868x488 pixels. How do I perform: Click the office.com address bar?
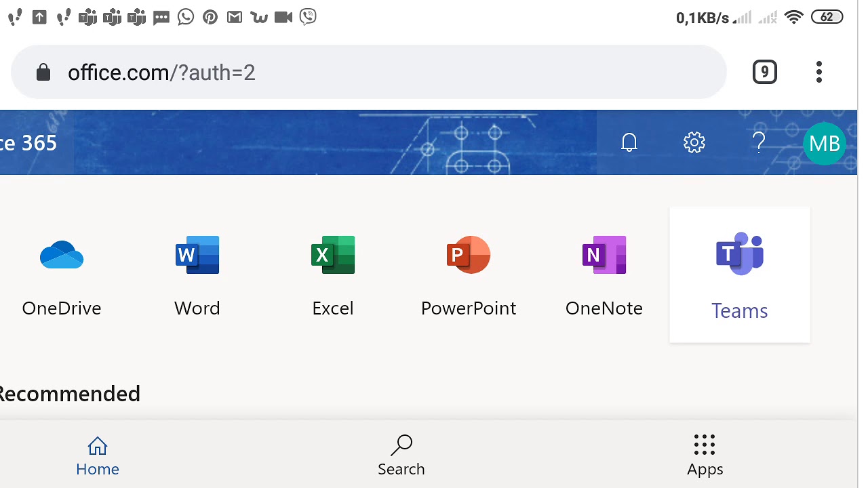[271, 72]
